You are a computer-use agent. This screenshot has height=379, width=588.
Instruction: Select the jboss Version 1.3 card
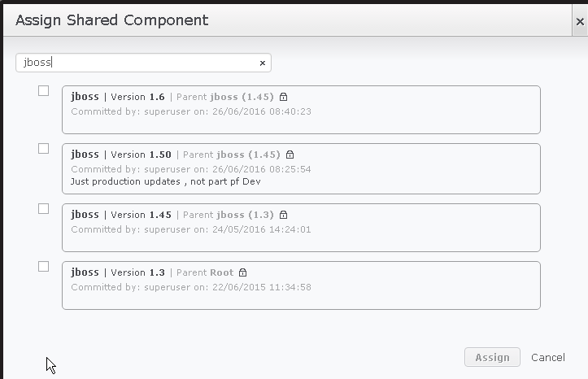click(x=301, y=285)
